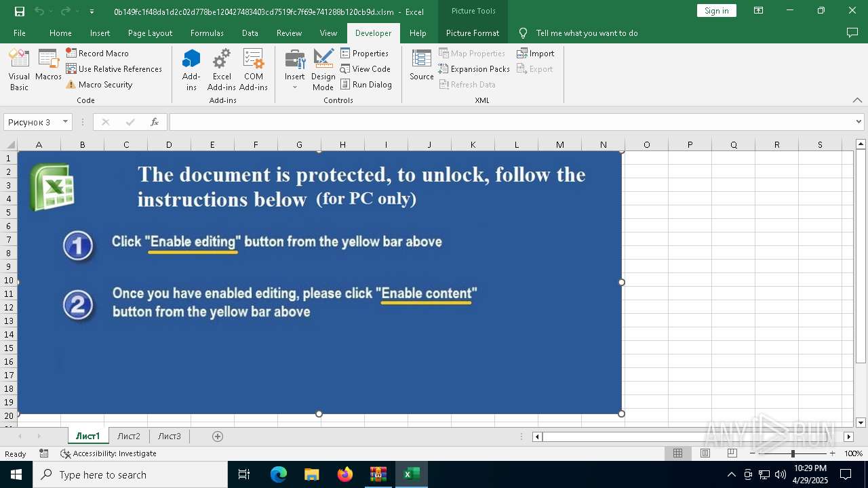
Task: Save the workbook
Action: 20,12
